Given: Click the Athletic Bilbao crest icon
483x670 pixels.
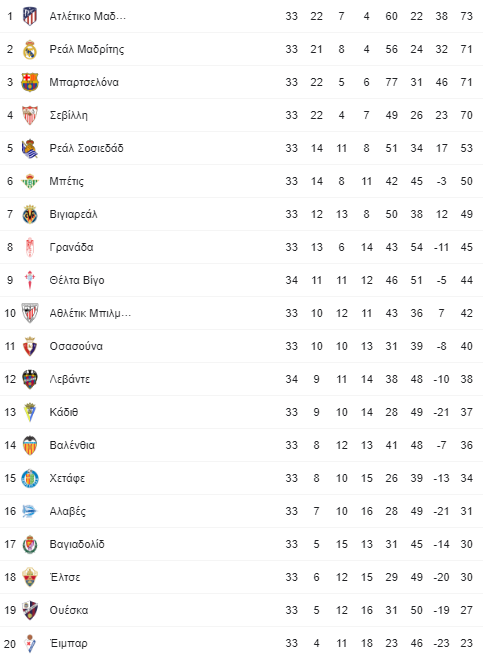Looking at the screenshot, I should click(29, 313).
